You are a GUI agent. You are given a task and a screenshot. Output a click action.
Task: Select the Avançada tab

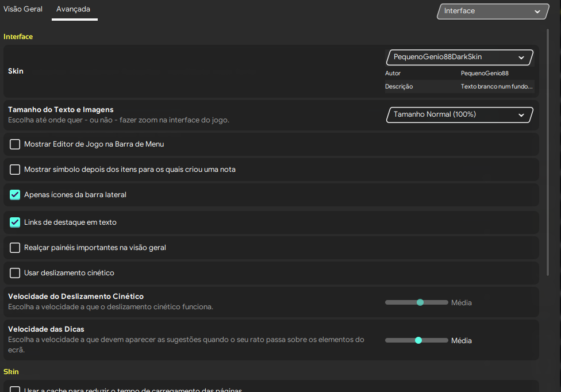coord(74,9)
